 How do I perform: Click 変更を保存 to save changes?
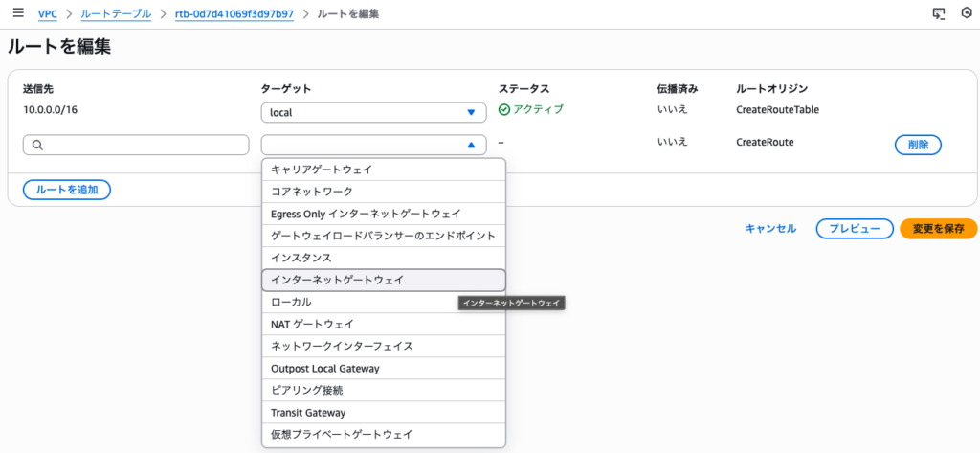pyautogui.click(x=937, y=229)
